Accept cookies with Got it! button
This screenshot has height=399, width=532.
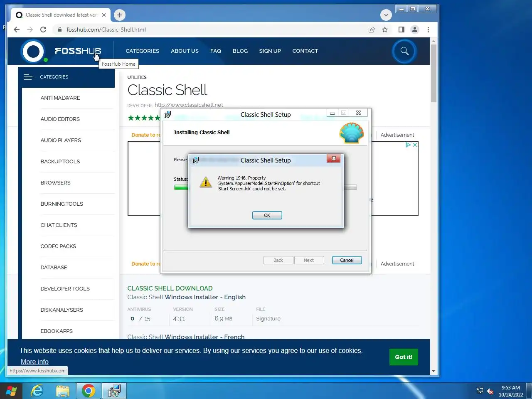(x=404, y=357)
